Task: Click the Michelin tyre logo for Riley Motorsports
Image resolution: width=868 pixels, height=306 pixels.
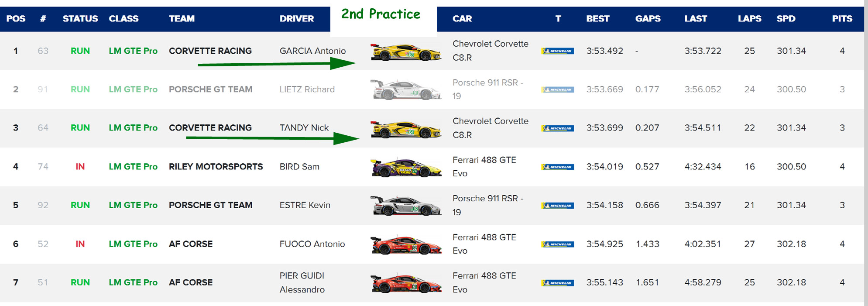Action: coord(557,167)
